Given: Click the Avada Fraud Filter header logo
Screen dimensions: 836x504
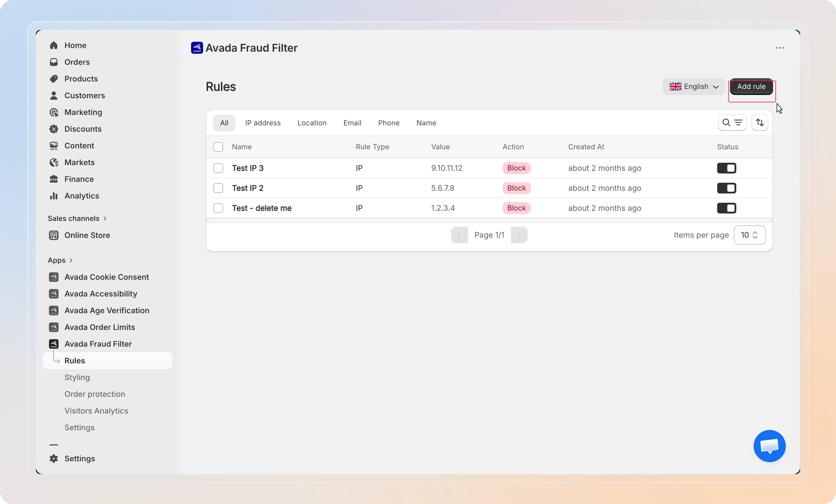Looking at the screenshot, I should (197, 48).
